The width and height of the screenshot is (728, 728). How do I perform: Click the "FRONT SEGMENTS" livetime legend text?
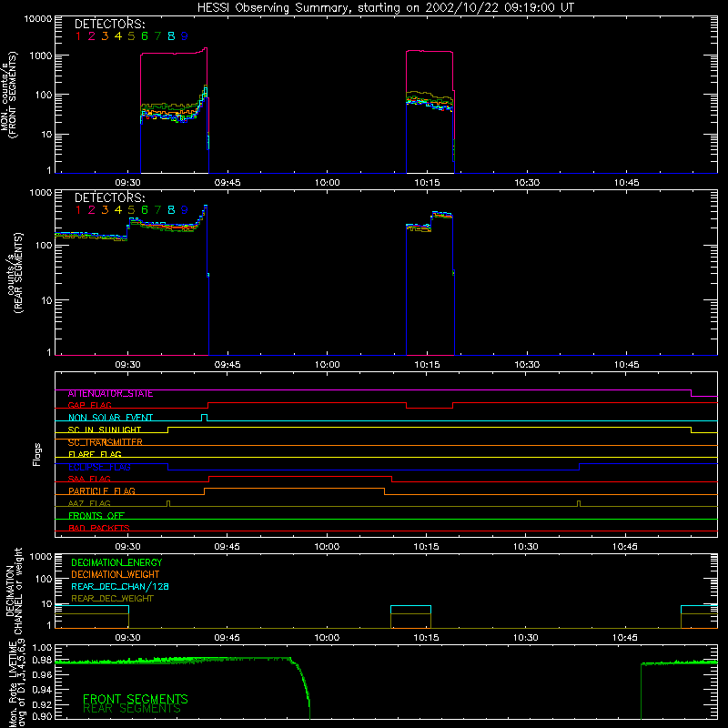(x=135, y=699)
